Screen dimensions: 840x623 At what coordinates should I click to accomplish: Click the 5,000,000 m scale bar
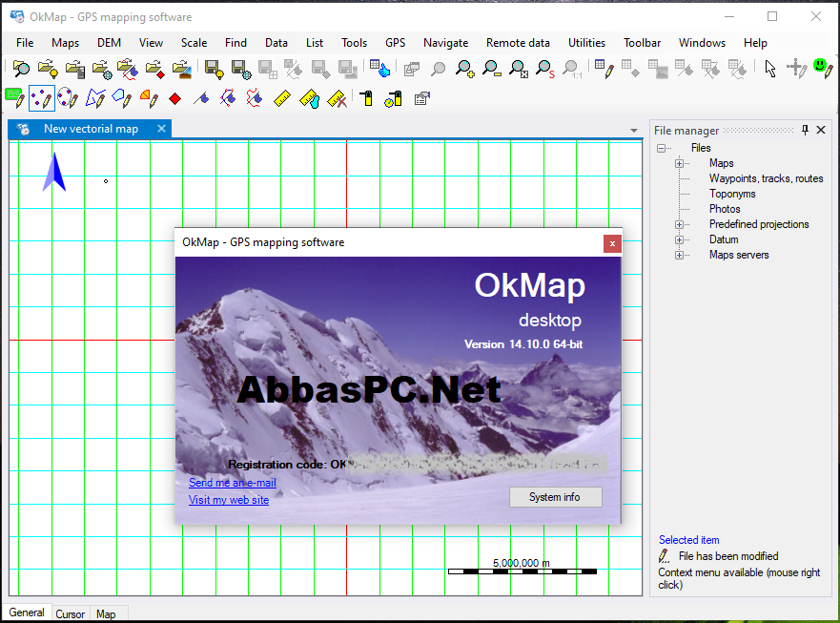tap(522, 568)
